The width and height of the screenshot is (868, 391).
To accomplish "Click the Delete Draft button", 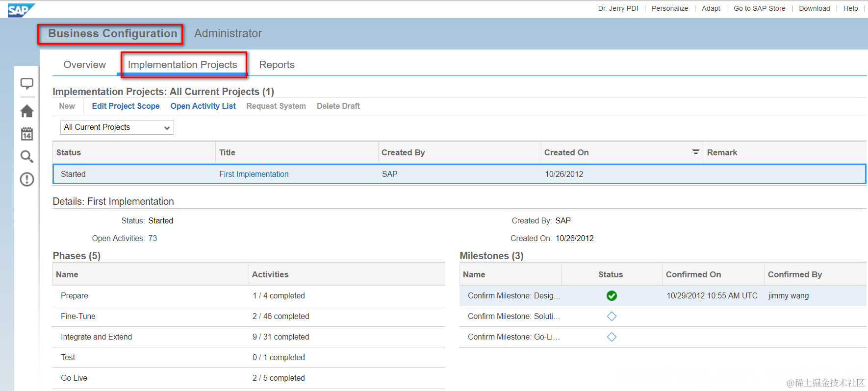I will [x=338, y=106].
